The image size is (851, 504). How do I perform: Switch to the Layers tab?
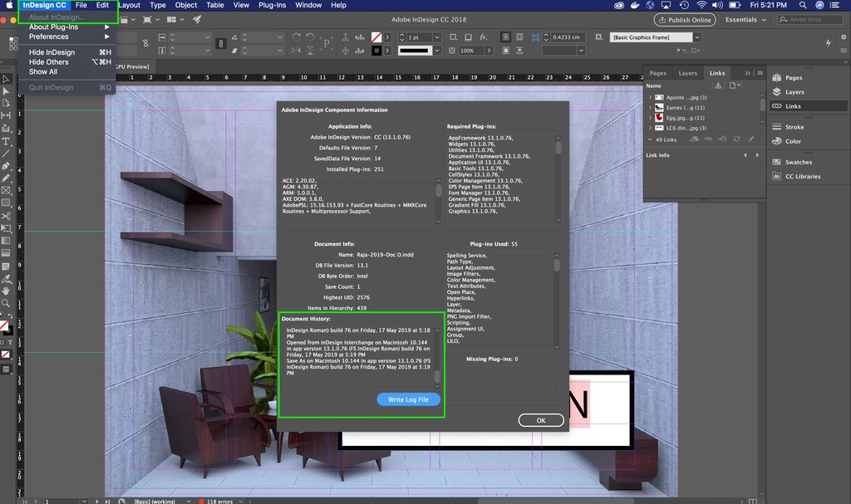687,73
